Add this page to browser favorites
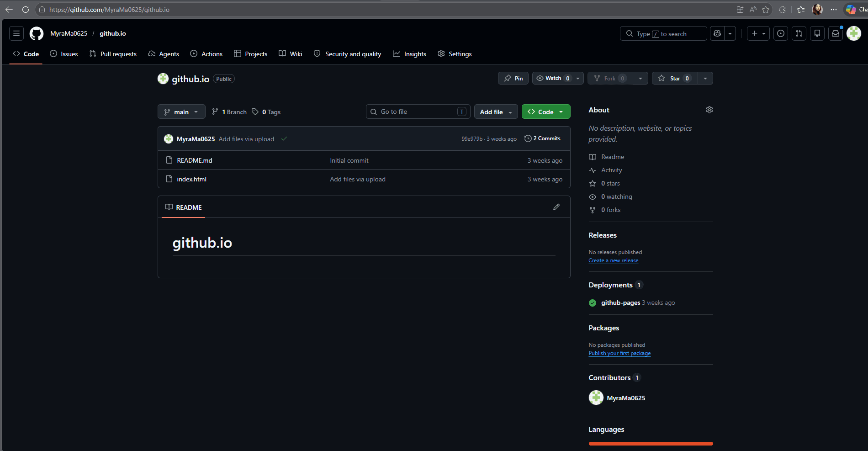Screen dimensions: 868x451 [x=766, y=9]
